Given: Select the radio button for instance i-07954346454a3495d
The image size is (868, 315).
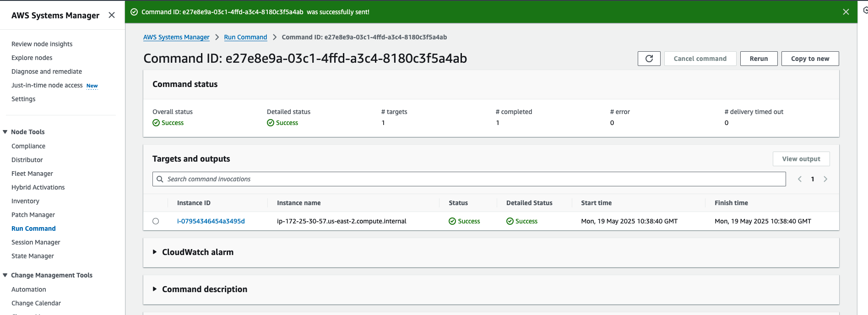Looking at the screenshot, I should (156, 221).
